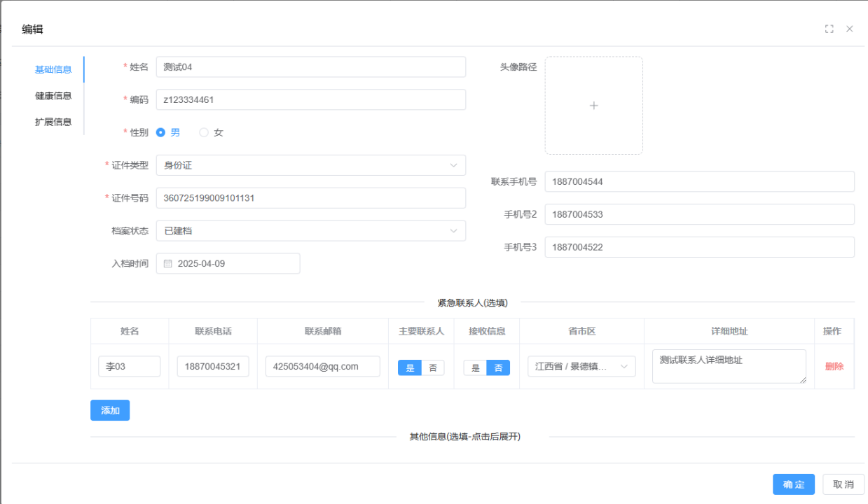868x504 pixels.
Task: Switch to the 基础信息 tab
Action: pyautogui.click(x=53, y=69)
